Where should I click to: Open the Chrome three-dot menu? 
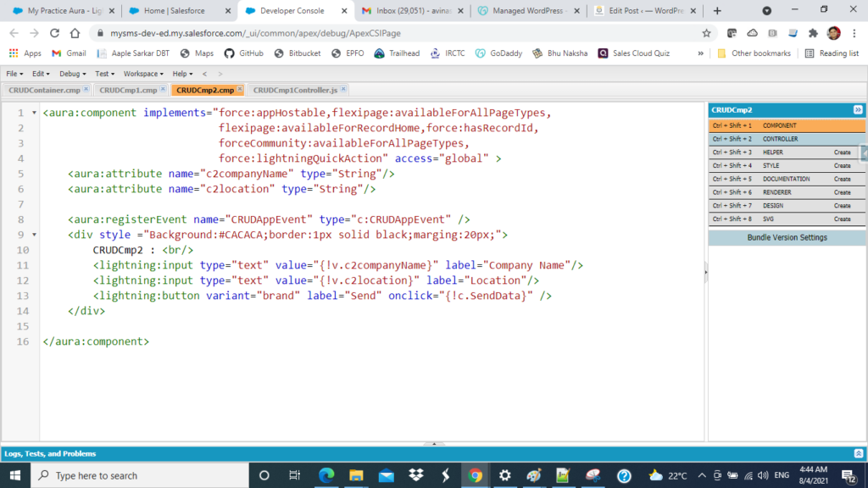(x=854, y=33)
